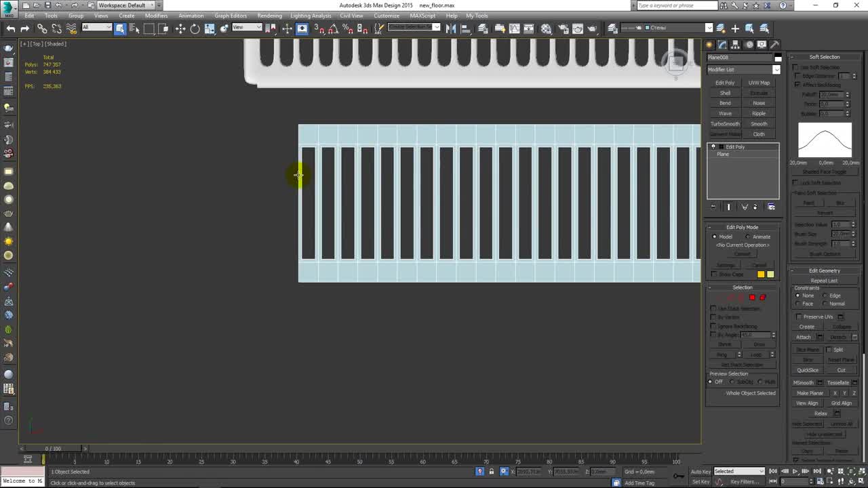
Task: Open the Graph Editors menu
Action: point(231,16)
